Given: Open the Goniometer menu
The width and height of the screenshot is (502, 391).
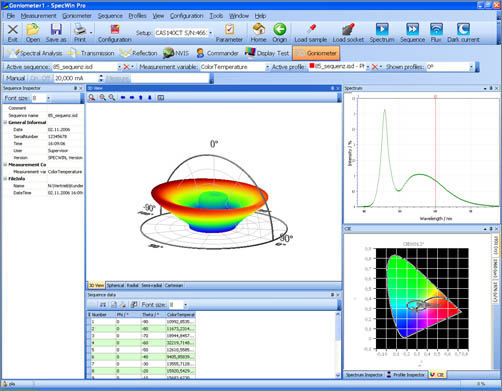Looking at the screenshot, I should coord(77,16).
